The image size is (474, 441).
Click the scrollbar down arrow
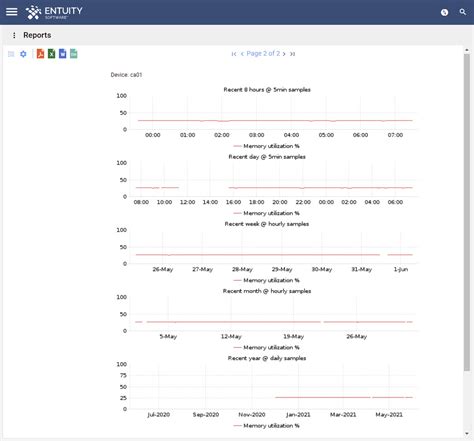point(467,433)
